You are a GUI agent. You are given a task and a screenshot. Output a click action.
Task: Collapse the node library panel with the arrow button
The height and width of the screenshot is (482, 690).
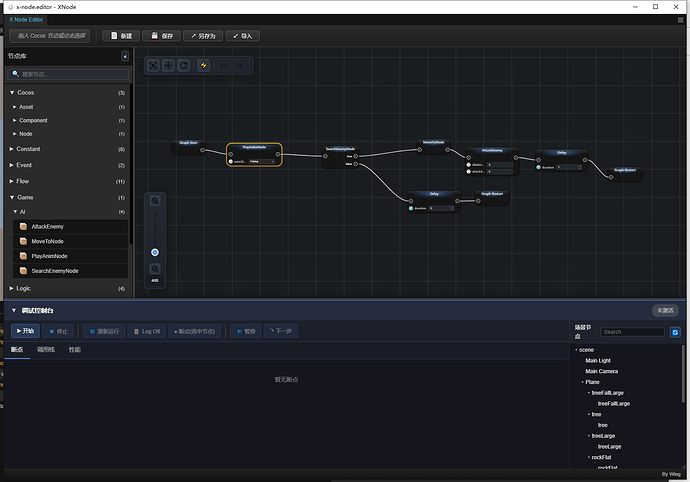[x=125, y=56]
